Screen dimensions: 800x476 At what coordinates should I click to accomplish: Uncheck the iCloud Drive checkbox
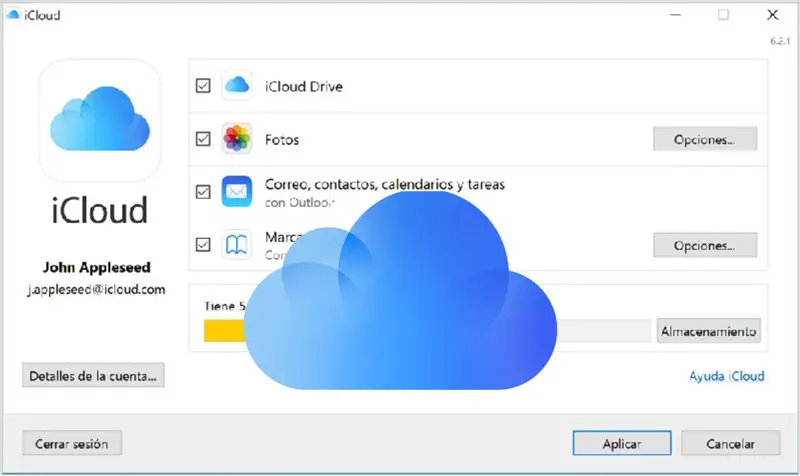pos(203,85)
